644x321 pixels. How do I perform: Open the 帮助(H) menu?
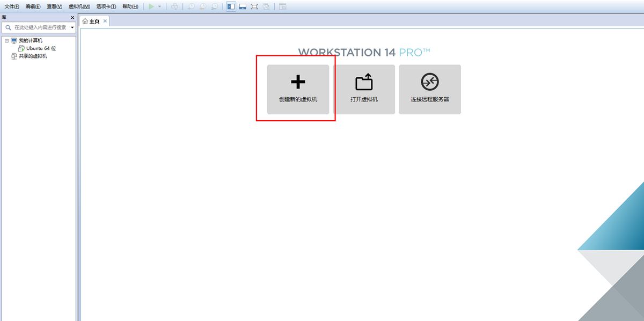point(130,6)
